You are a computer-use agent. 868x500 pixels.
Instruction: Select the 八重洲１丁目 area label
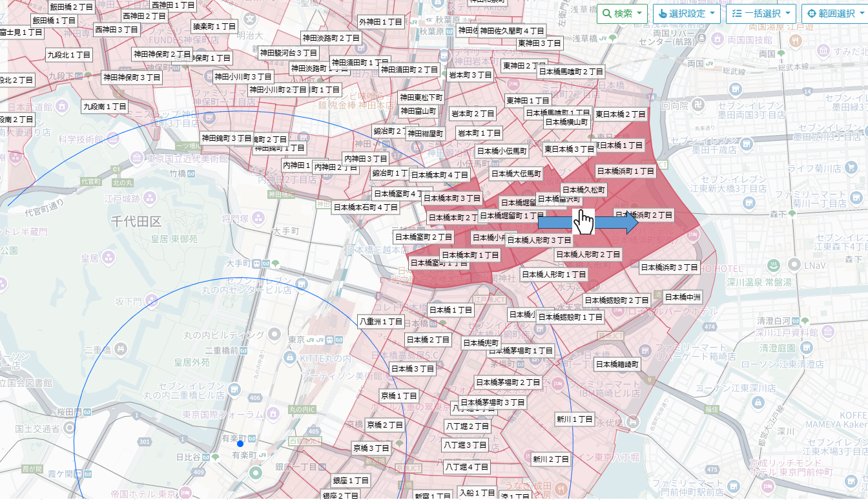[x=381, y=321]
